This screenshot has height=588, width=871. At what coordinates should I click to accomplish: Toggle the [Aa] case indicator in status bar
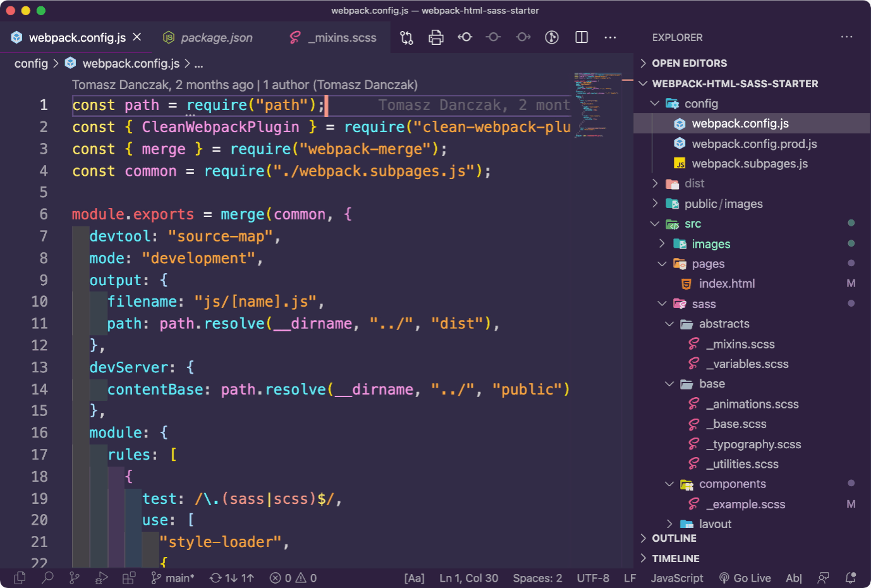(x=414, y=578)
